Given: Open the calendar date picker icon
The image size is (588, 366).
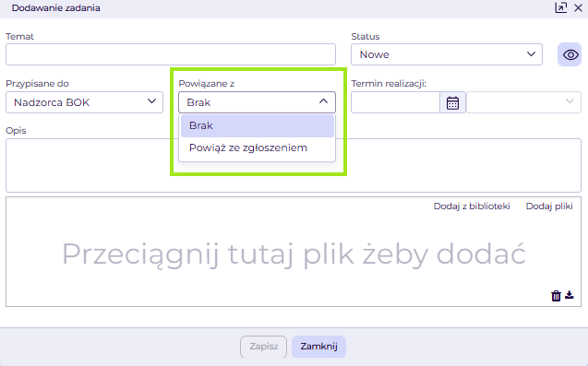Looking at the screenshot, I should [452, 102].
